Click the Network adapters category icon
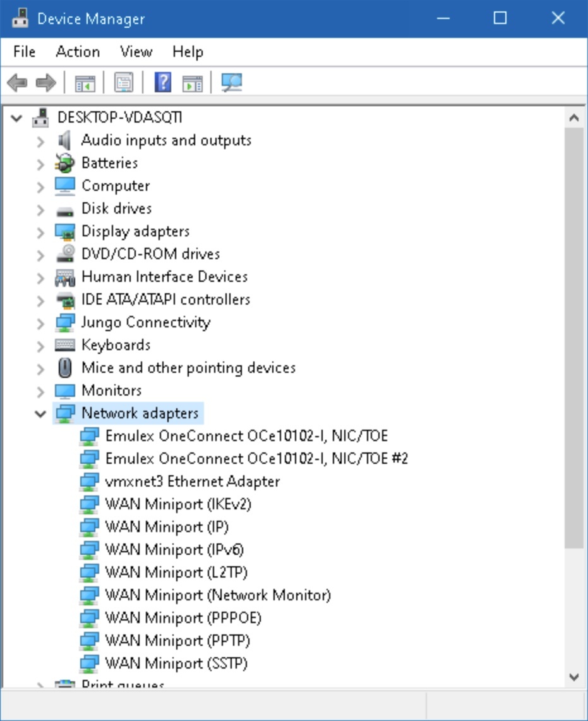 coord(65,413)
